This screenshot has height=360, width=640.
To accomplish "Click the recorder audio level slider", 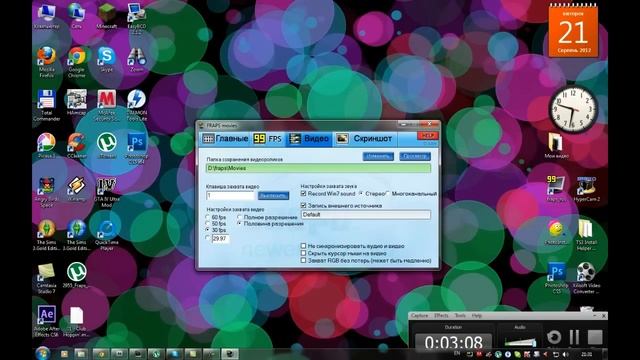I will click(x=520, y=342).
